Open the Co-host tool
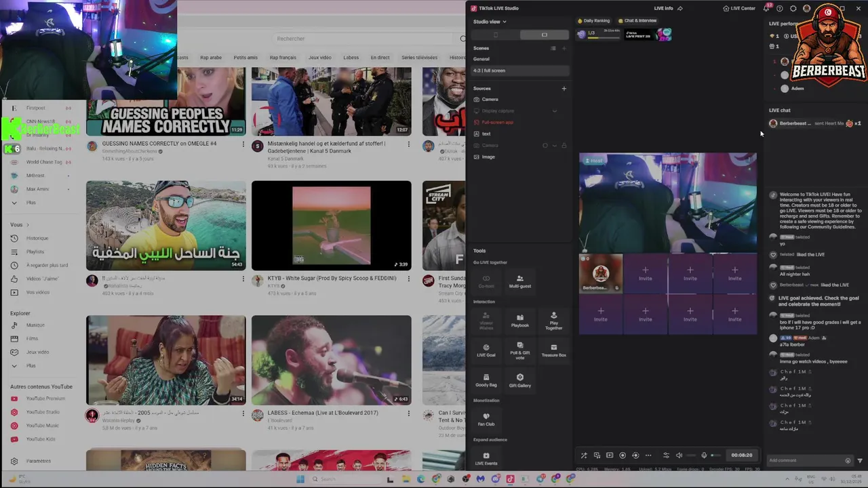The image size is (868, 488). pos(486,281)
